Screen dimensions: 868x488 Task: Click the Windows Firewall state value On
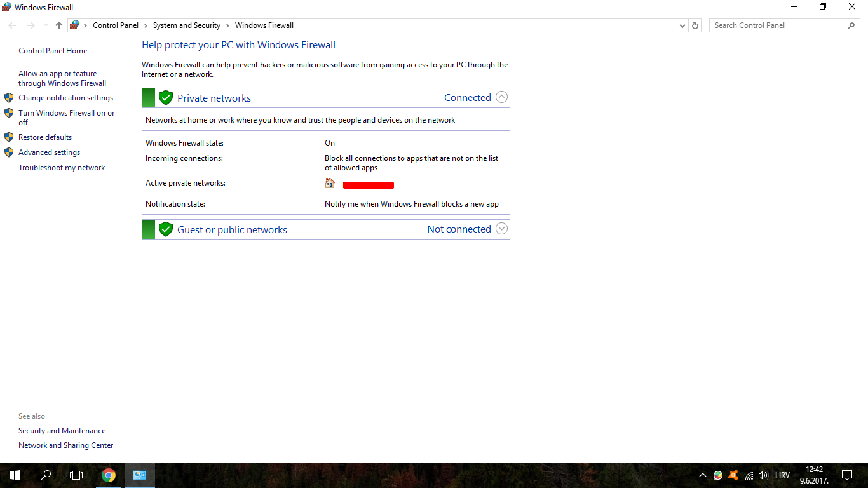(x=330, y=143)
